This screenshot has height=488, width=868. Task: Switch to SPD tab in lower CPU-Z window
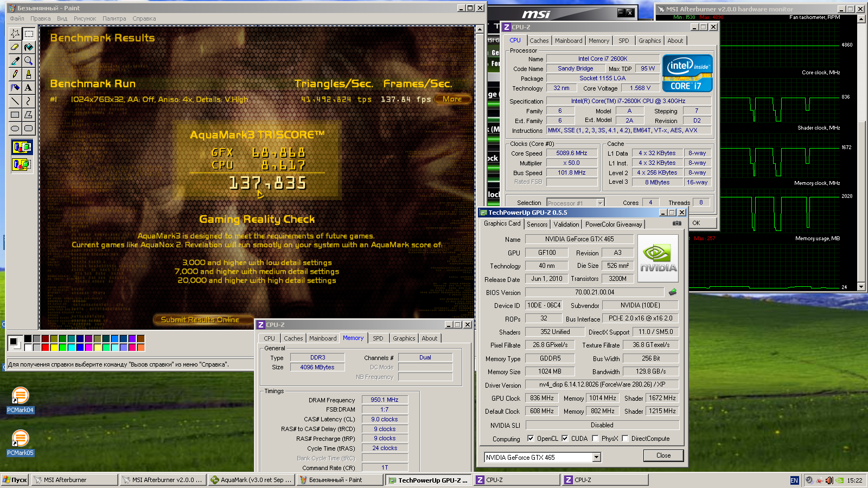(378, 338)
